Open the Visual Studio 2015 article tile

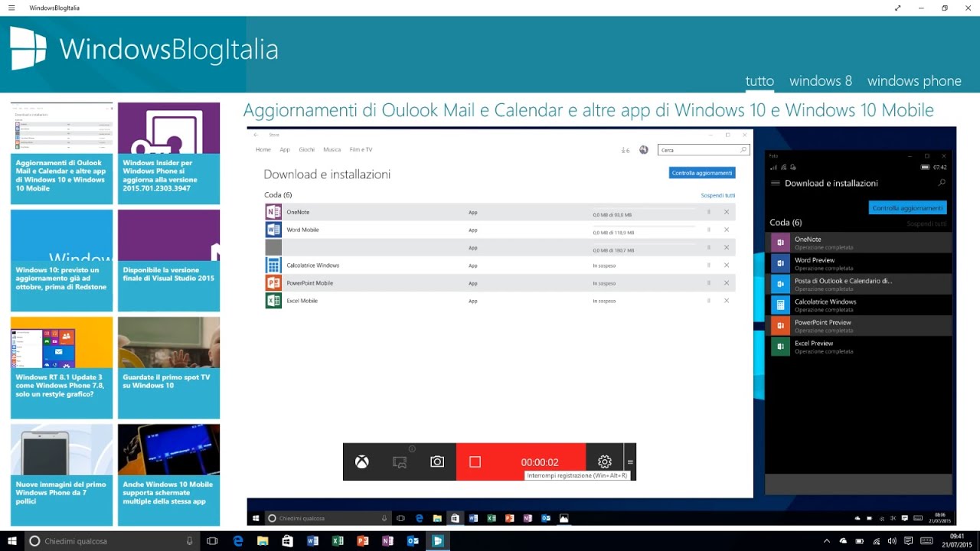point(168,260)
